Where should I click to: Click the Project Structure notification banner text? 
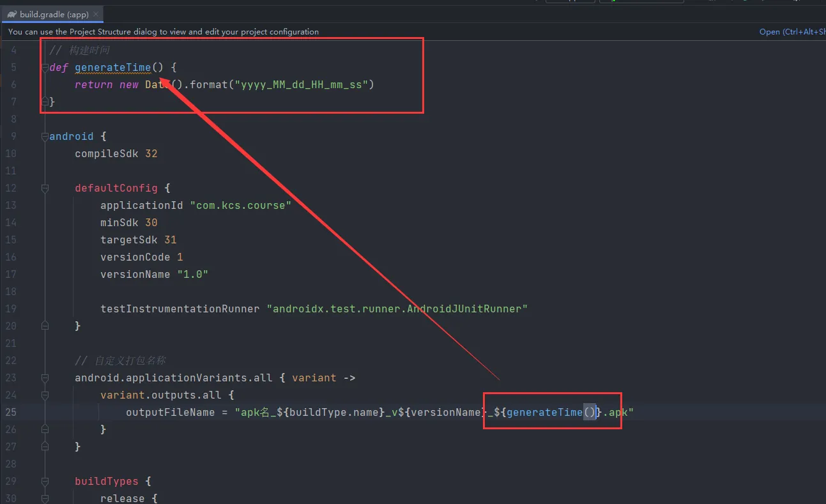pyautogui.click(x=164, y=31)
